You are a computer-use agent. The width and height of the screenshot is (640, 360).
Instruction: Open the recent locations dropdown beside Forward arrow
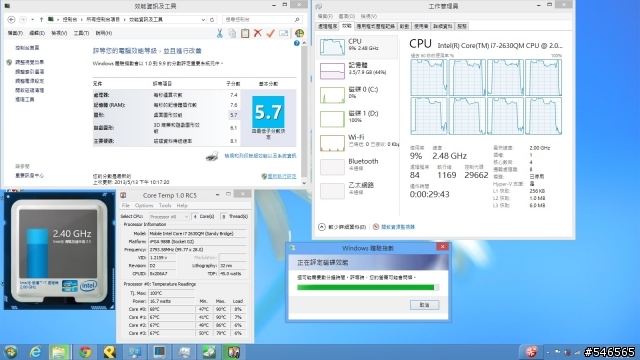32,20
